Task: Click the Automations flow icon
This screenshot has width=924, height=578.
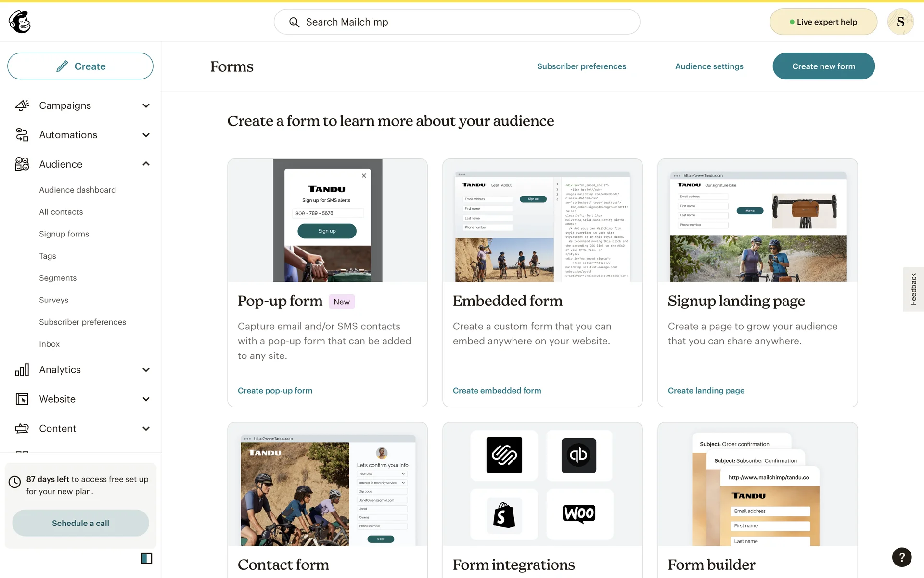Action: (x=22, y=135)
